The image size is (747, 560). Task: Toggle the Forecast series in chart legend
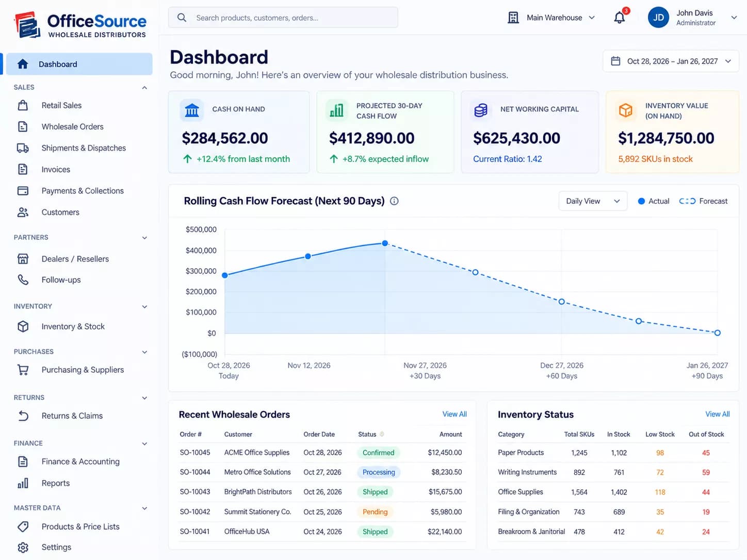703,201
